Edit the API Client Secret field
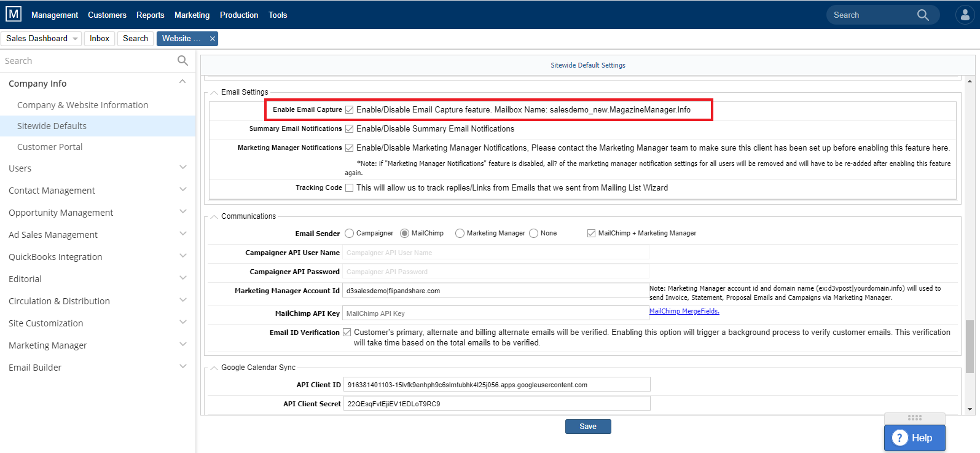Image resolution: width=980 pixels, height=453 pixels. (x=496, y=404)
